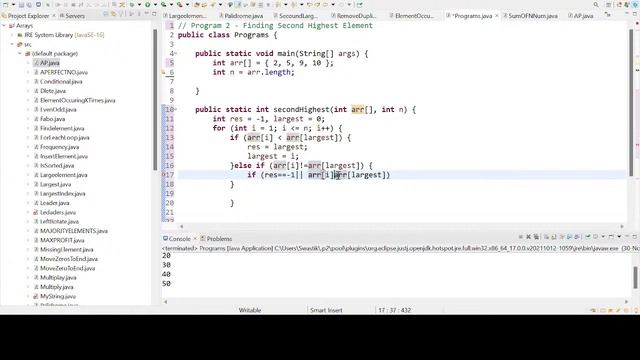The image size is (640, 360).
Task: Toggle code folding at line 4 main method
Action: click(176, 53)
